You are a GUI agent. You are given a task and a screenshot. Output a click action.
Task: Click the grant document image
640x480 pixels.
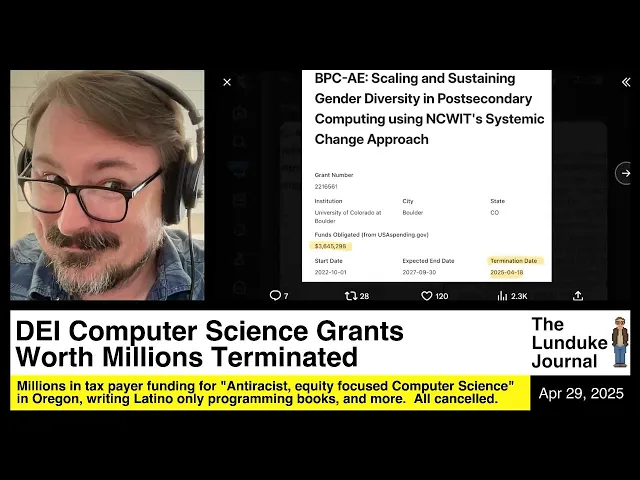tap(427, 176)
